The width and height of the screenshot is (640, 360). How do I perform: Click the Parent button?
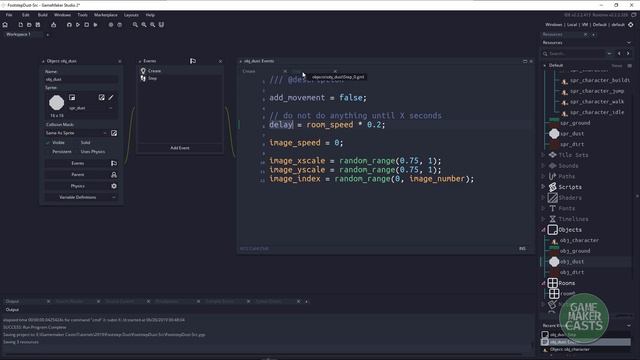click(x=78, y=175)
